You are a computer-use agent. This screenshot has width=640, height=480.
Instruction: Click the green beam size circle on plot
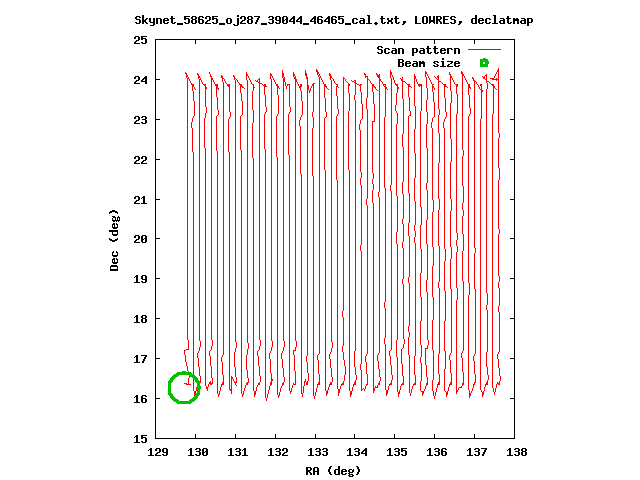click(x=184, y=387)
